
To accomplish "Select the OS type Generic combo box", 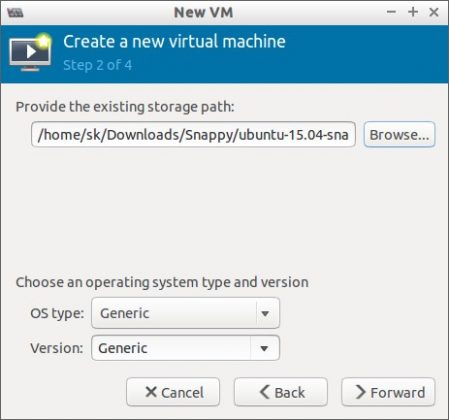I will click(185, 313).
